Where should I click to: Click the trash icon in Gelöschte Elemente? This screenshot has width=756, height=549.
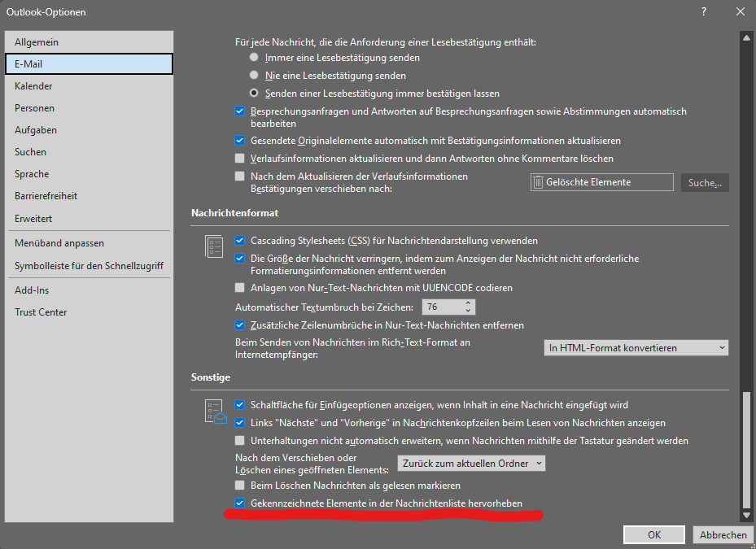pyautogui.click(x=538, y=182)
